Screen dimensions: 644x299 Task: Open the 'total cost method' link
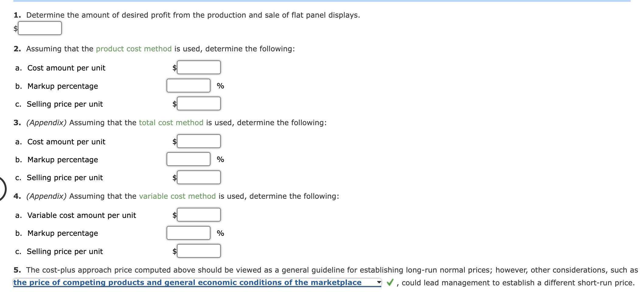point(171,122)
